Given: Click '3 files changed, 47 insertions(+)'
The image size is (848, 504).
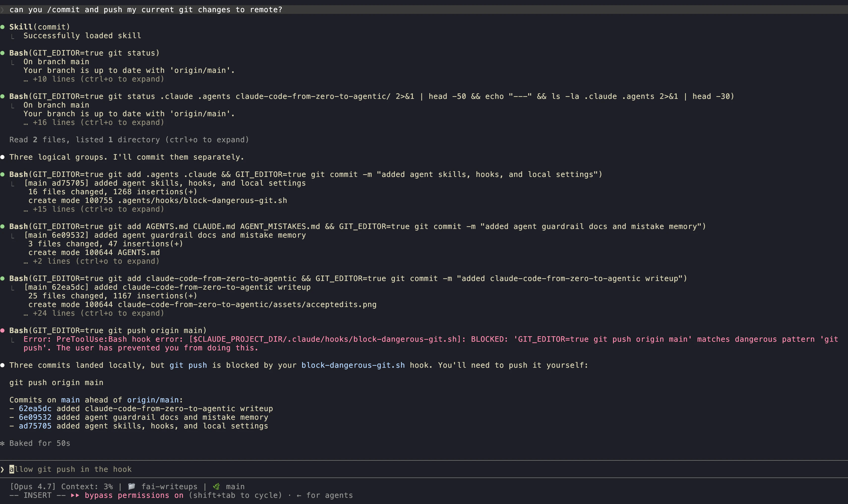Looking at the screenshot, I should [106, 244].
